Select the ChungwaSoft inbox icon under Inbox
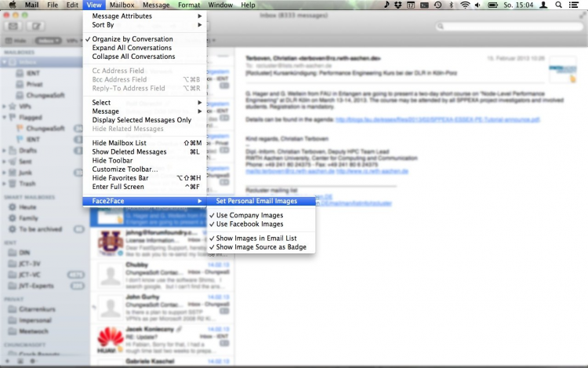This screenshot has height=368, width=588. click(x=20, y=95)
